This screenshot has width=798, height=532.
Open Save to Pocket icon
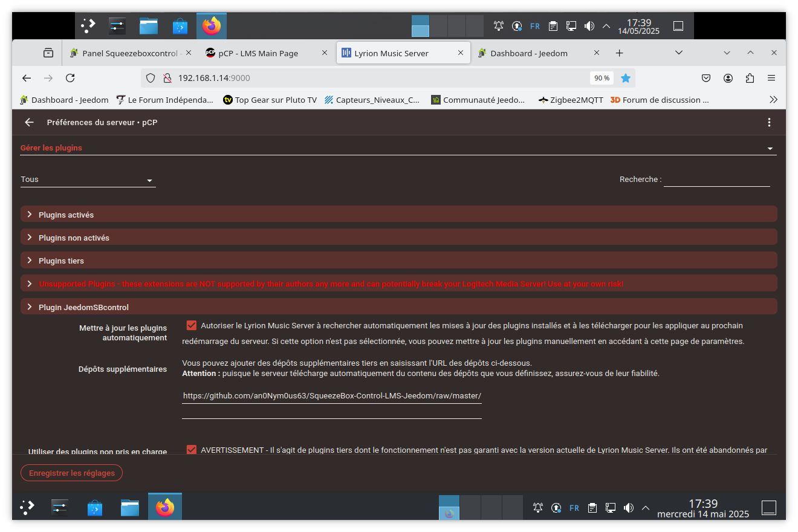click(x=706, y=78)
